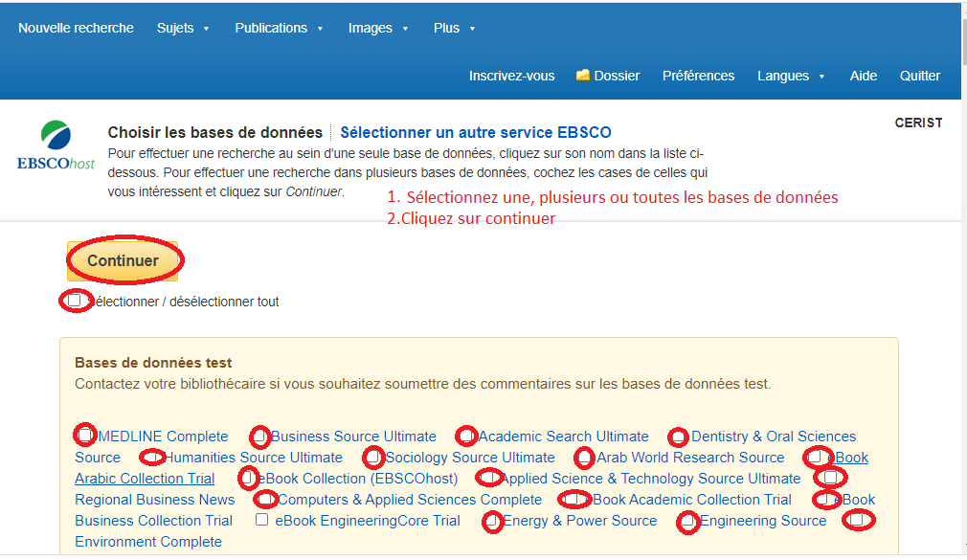967x560 pixels.
Task: Tick the Business Source Ultimate checkbox
Action: 259,436
